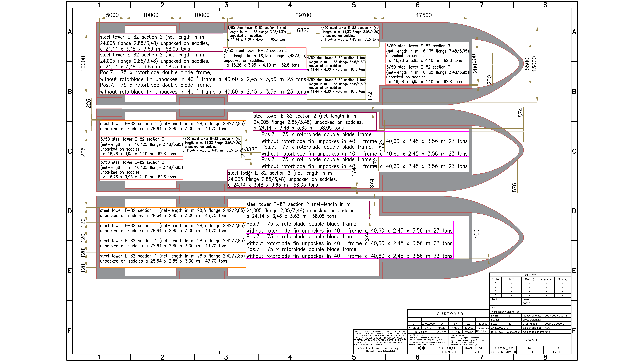Screen dimensions: 644x362
Task: Click the CUSTOMER heading in title block
Action: tap(450, 314)
